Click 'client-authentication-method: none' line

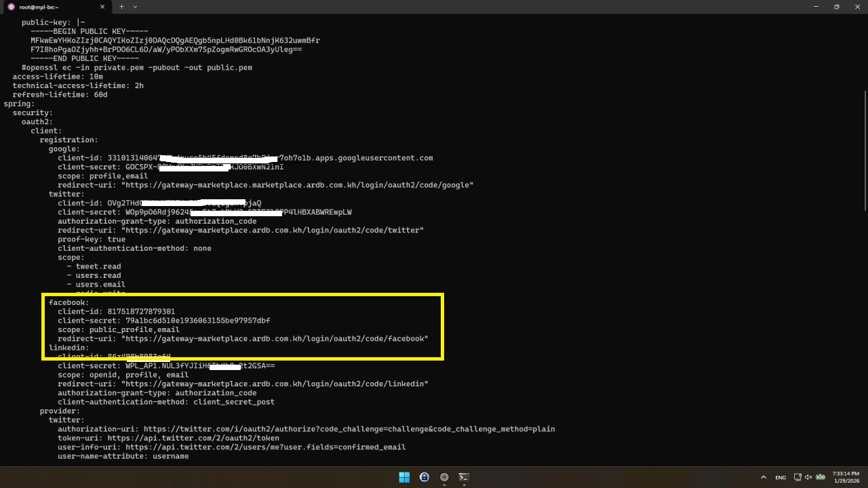(x=134, y=248)
